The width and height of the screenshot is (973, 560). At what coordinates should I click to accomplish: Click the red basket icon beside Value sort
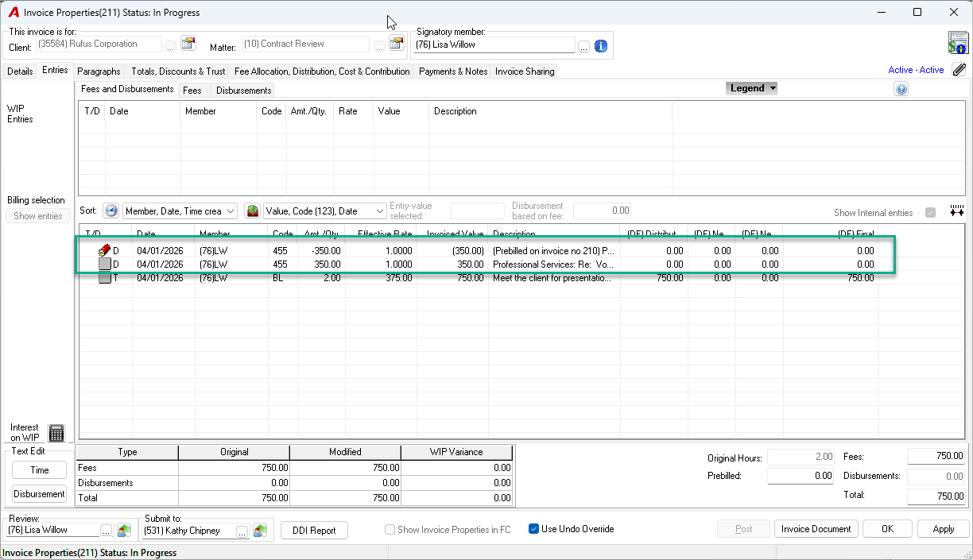pyautogui.click(x=252, y=210)
